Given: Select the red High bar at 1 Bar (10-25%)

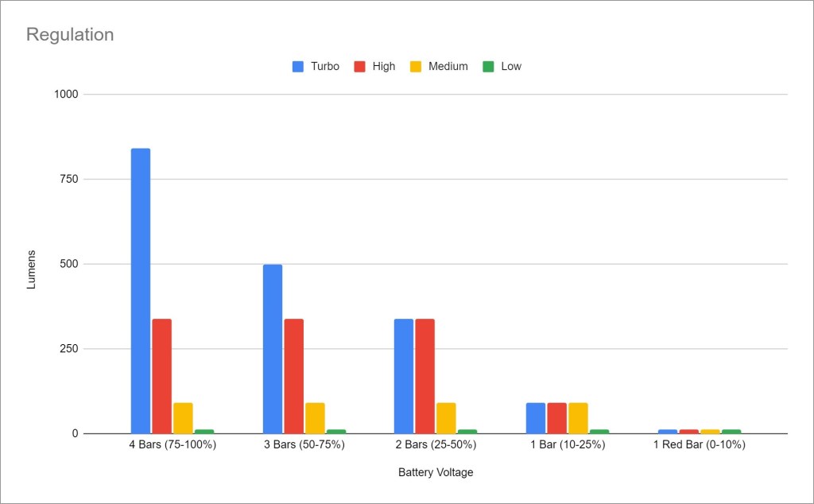Looking at the screenshot, I should coord(556,418).
